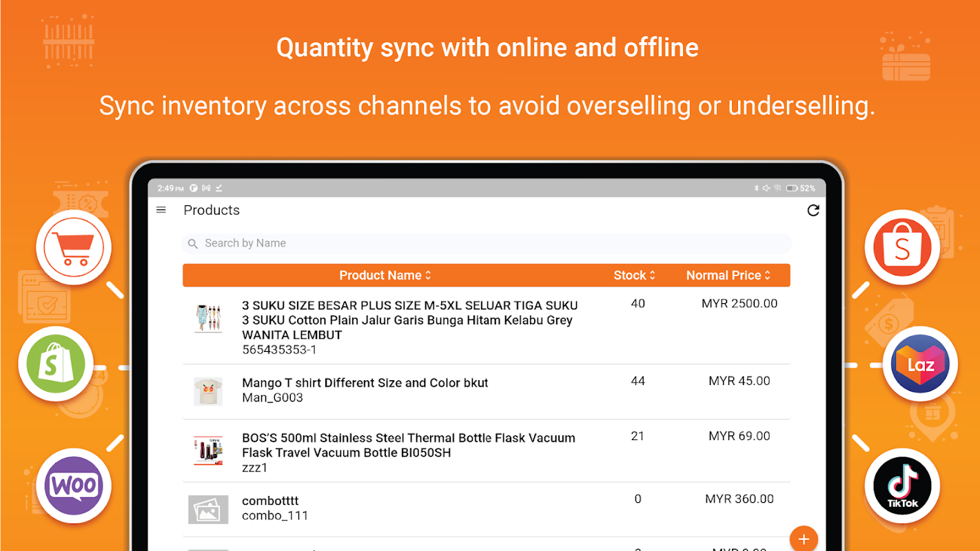This screenshot has height=551, width=980.
Task: Click SKU combo_111
Action: pyautogui.click(x=275, y=516)
